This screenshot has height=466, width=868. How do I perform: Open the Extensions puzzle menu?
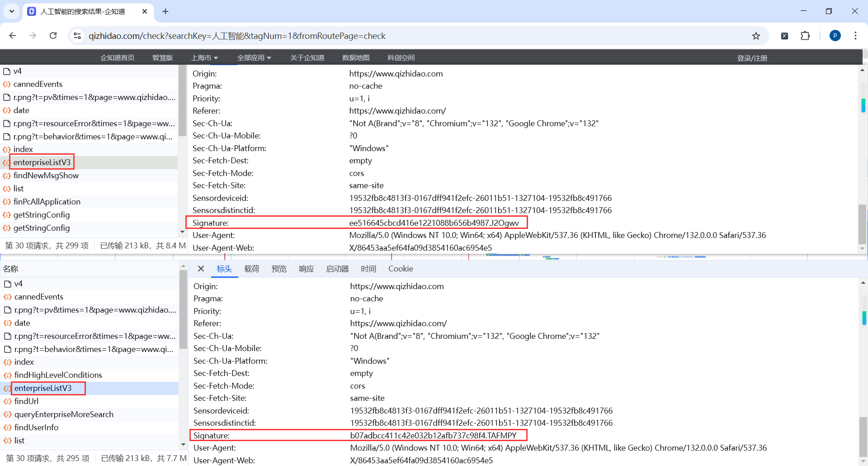coord(805,36)
